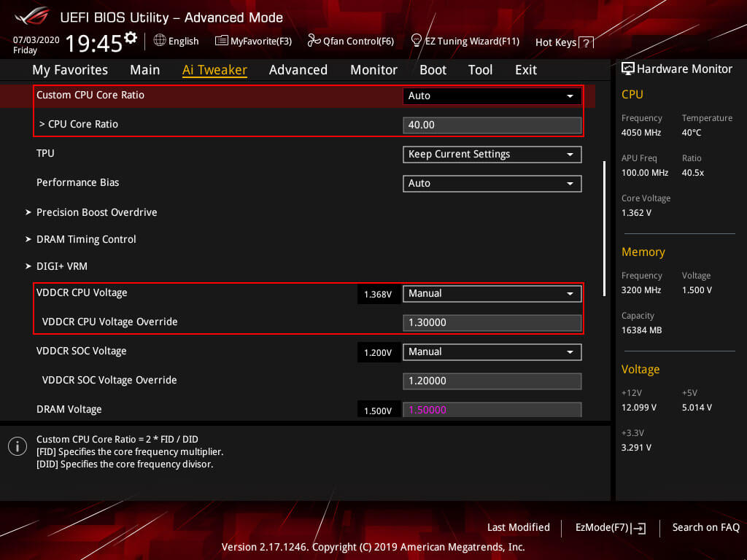Click the 1.368V CPU voltage readout

[378, 295]
